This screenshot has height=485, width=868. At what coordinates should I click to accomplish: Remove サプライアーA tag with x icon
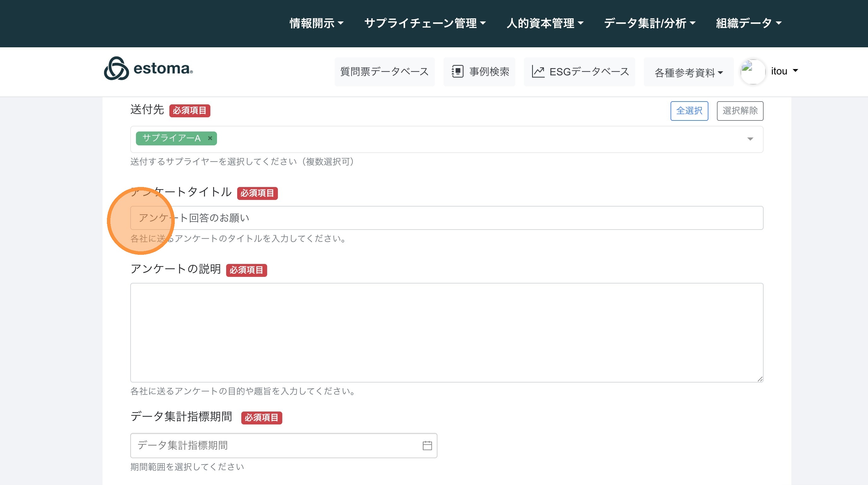210,138
